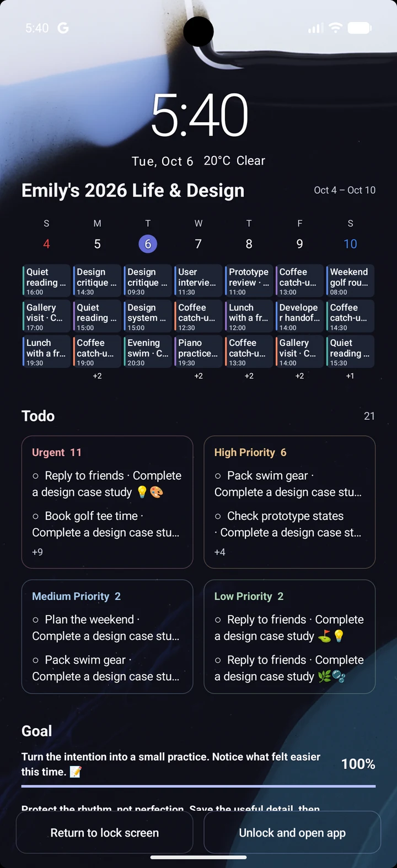The width and height of the screenshot is (397, 868).
Task: Open Weekend golf round event at 08:00
Action: click(350, 281)
